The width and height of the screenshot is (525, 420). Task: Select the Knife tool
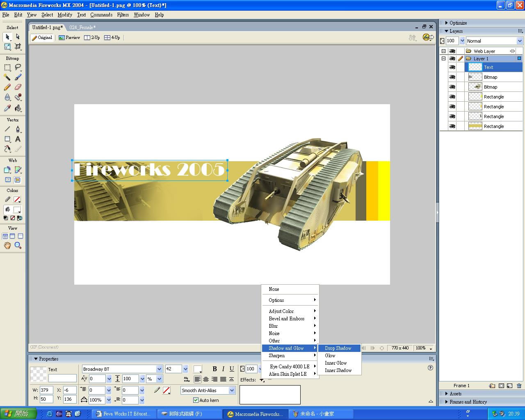[18, 149]
